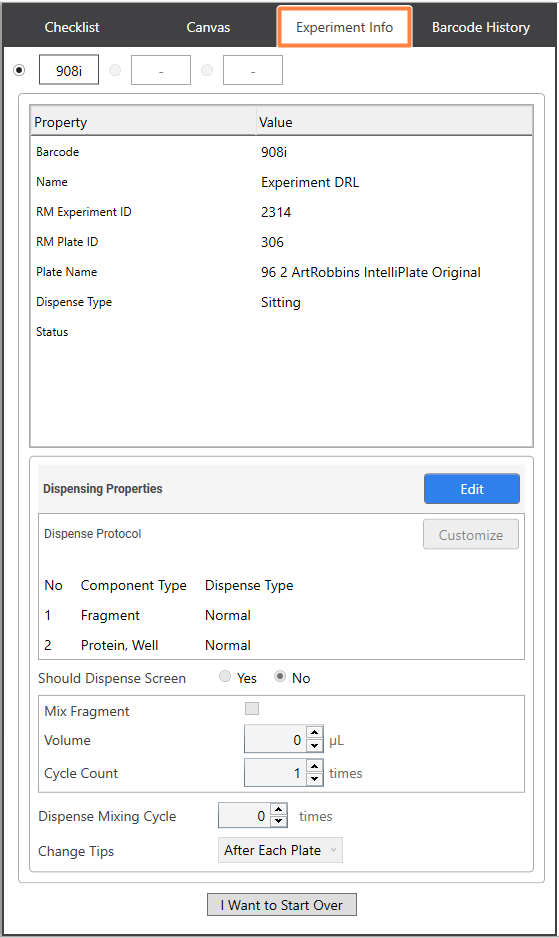Viewport: 559px width, 938px height.
Task: Increase Dispense Mixing Cycle with up arrow
Action: [279, 809]
